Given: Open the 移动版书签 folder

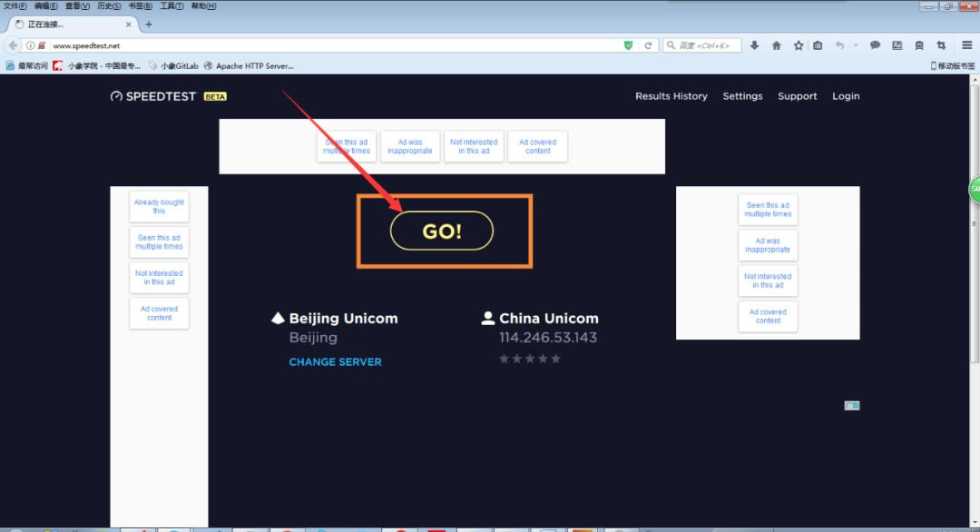Looking at the screenshot, I should [x=953, y=65].
